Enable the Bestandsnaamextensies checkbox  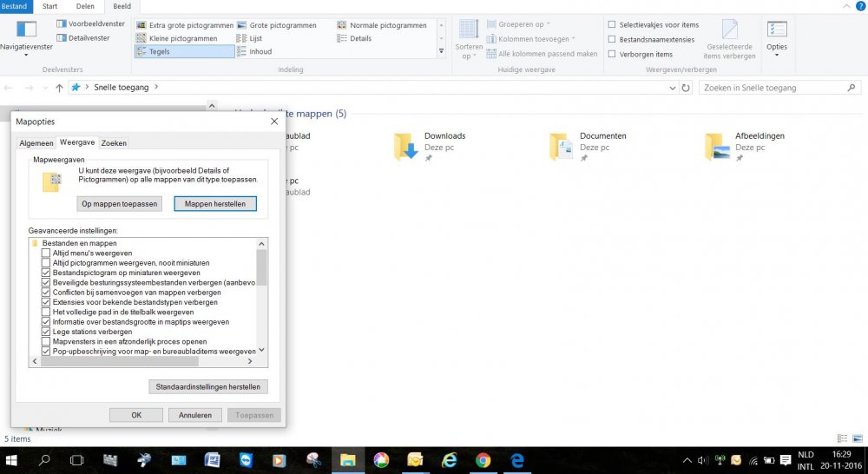point(613,39)
